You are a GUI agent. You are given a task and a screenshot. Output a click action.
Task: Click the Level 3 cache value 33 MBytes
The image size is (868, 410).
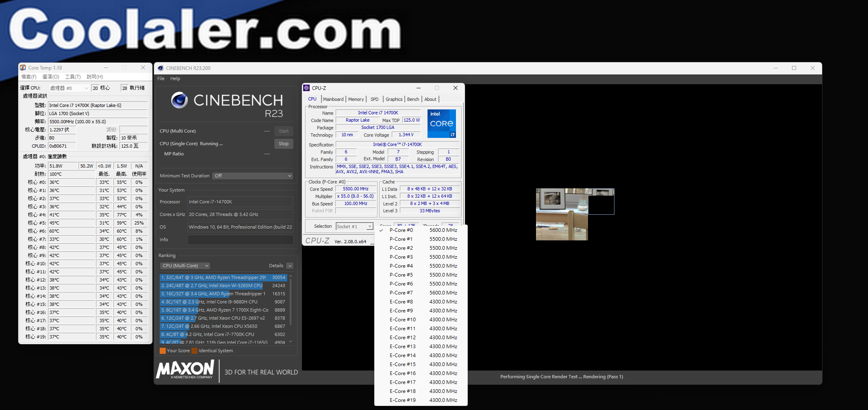coord(430,211)
